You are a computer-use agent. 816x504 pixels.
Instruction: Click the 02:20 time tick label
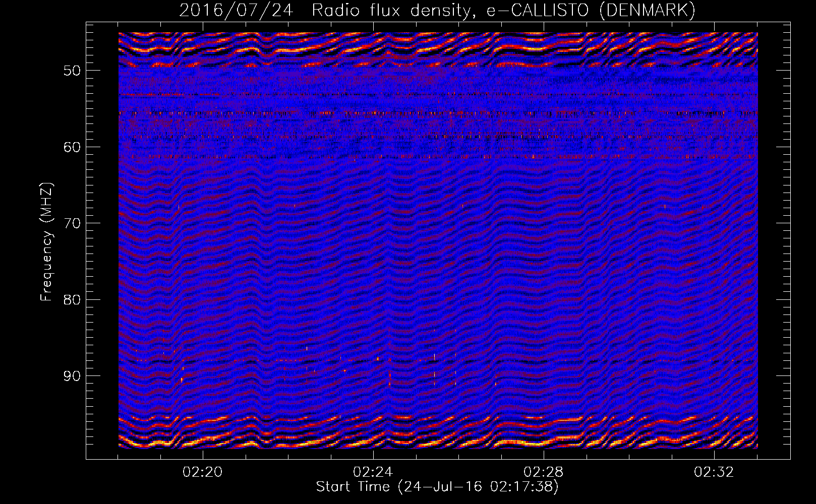coord(203,472)
